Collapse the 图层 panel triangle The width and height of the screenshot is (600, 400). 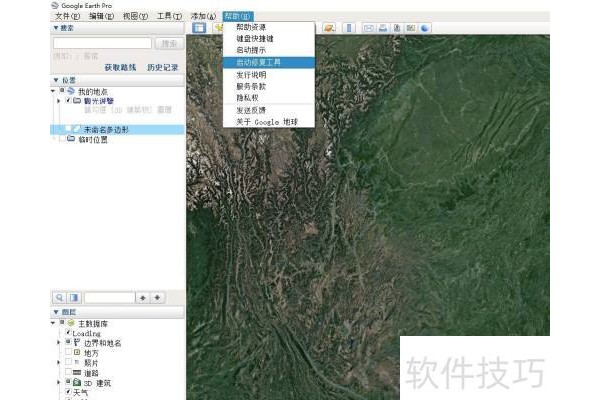point(56,312)
